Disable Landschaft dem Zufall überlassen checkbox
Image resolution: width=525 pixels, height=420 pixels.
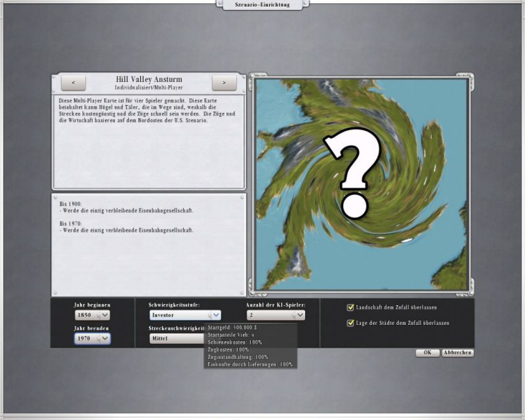[x=350, y=307]
